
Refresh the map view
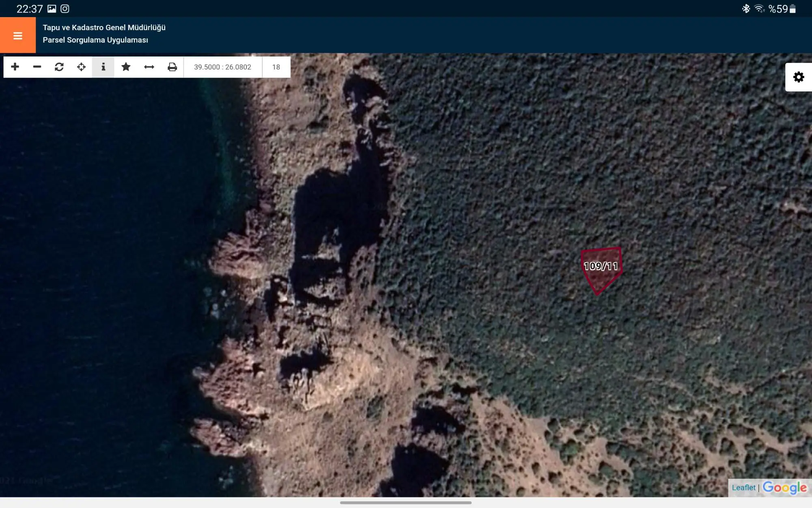(59, 67)
